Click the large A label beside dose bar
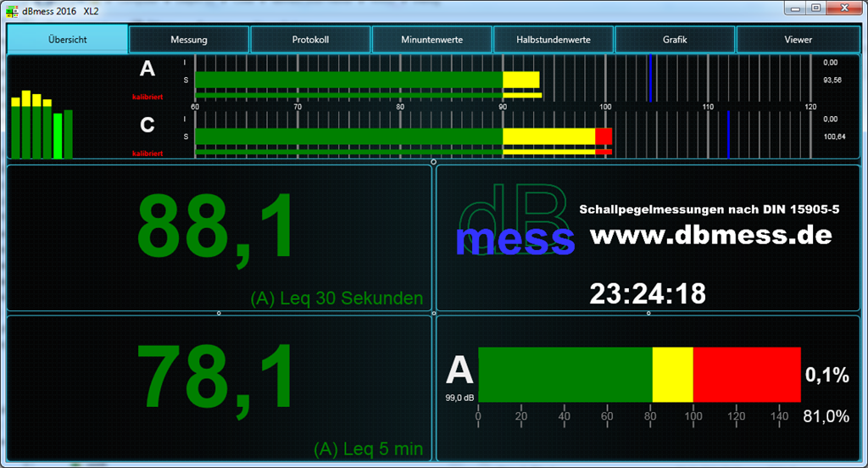 [460, 370]
